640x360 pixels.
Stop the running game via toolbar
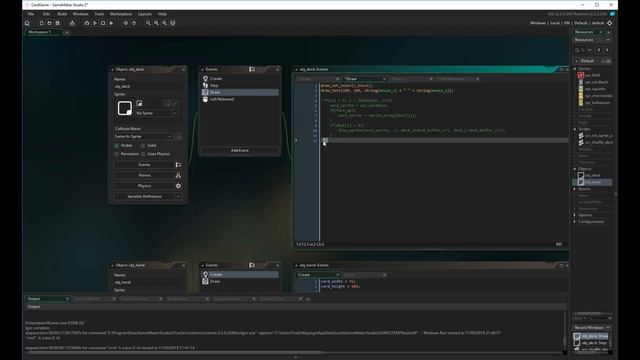(x=103, y=23)
